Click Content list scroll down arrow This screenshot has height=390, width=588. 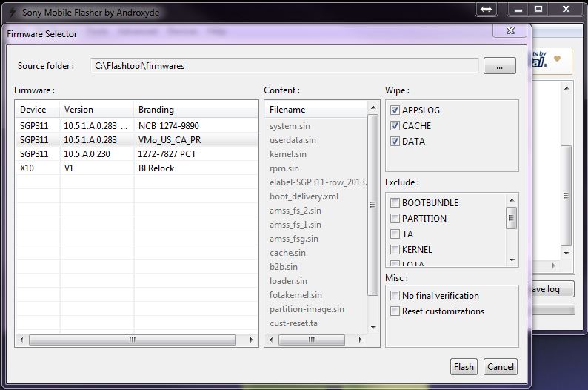coord(373,328)
